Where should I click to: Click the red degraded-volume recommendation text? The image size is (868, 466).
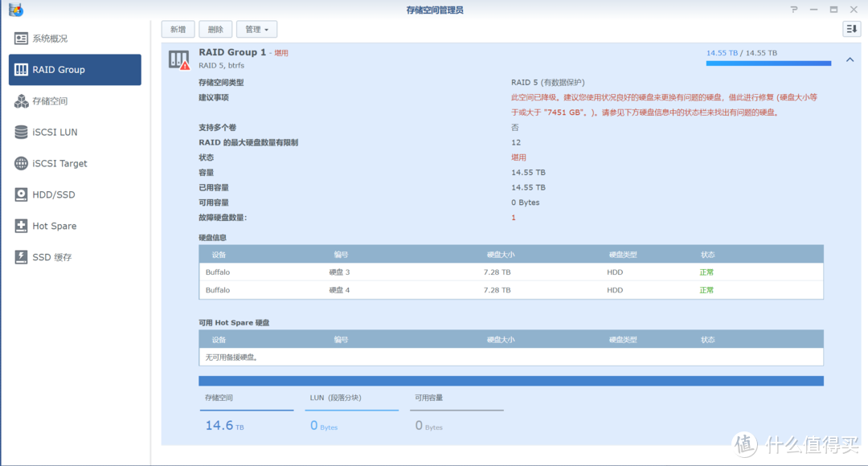[x=665, y=104]
